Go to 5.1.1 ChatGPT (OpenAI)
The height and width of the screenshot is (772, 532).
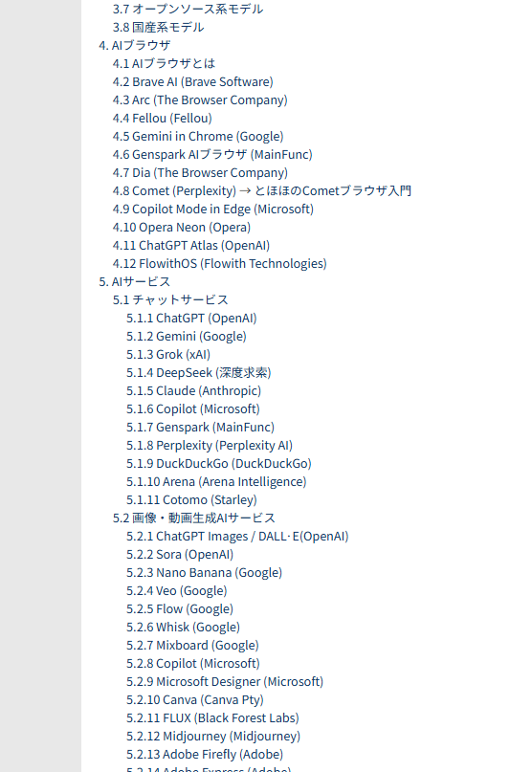pos(191,319)
